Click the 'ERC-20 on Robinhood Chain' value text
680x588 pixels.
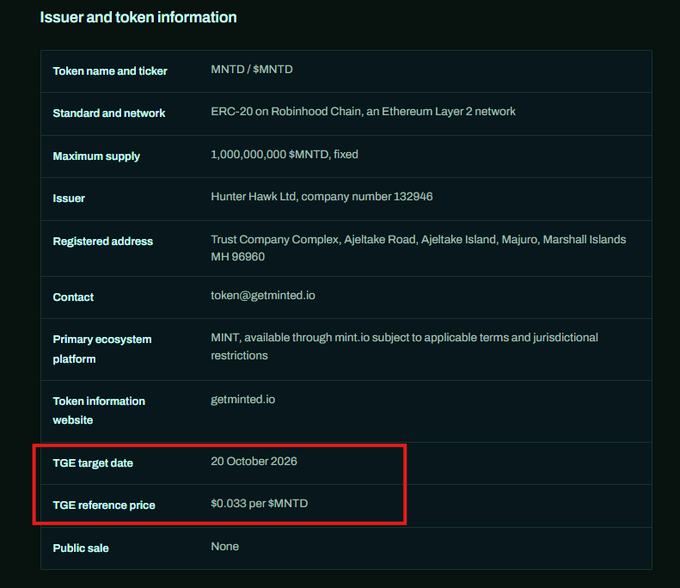click(363, 111)
